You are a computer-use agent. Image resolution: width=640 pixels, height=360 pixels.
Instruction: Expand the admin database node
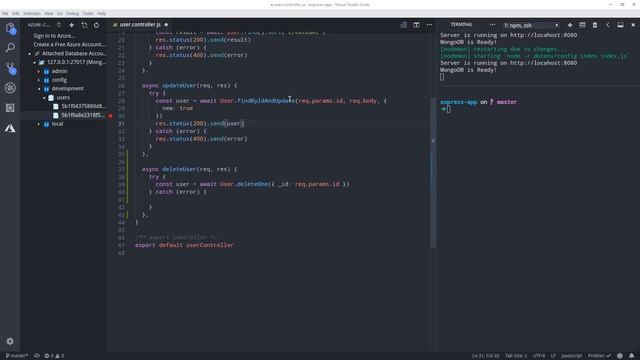click(x=39, y=71)
